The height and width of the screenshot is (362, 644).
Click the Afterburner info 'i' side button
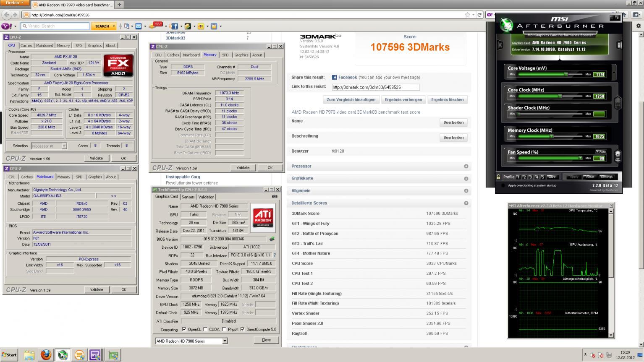click(619, 44)
